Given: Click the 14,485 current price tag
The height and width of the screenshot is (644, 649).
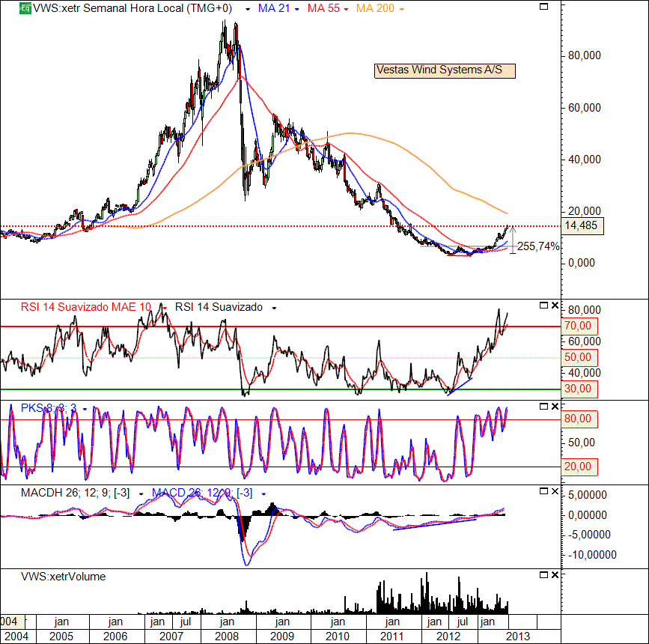Looking at the screenshot, I should click(x=582, y=225).
